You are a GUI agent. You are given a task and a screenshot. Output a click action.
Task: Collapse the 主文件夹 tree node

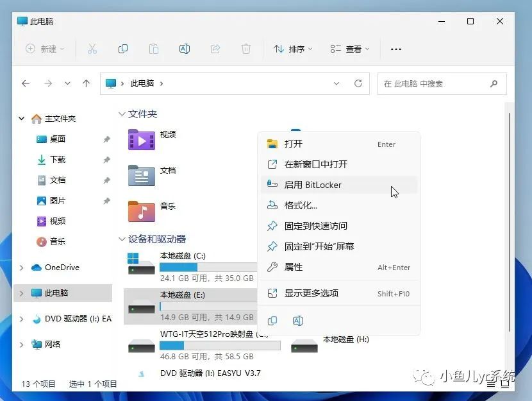pyautogui.click(x=21, y=119)
